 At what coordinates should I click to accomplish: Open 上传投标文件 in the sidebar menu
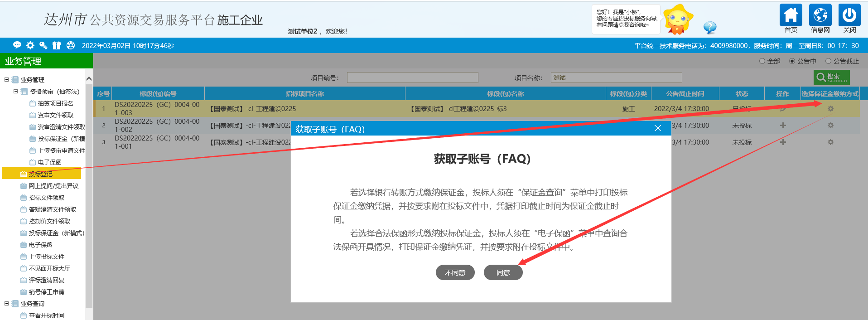46,257
